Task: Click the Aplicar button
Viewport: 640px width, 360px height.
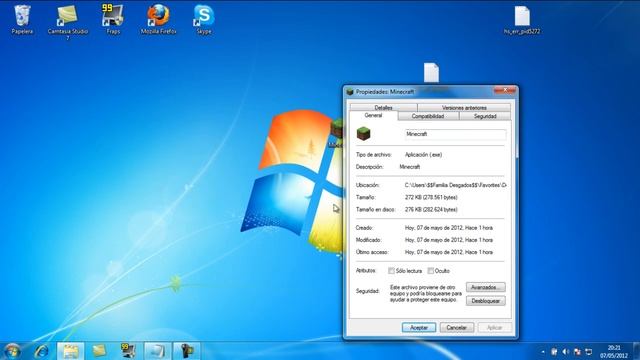Action: [x=494, y=327]
